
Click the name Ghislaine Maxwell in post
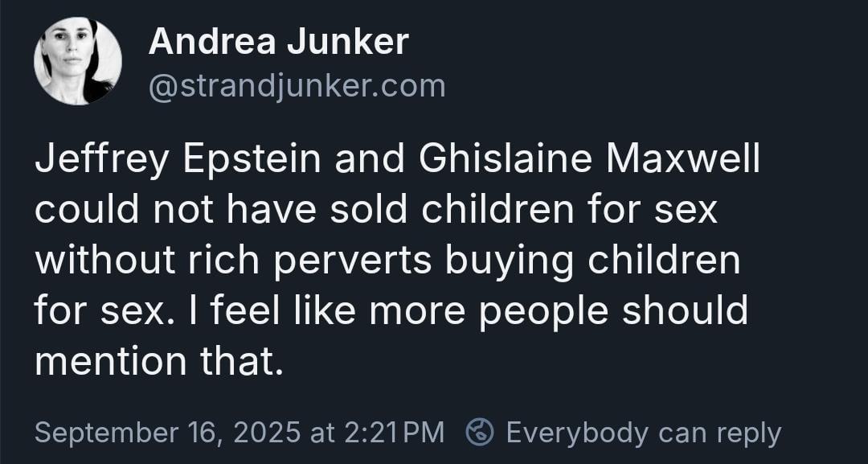click(590, 159)
